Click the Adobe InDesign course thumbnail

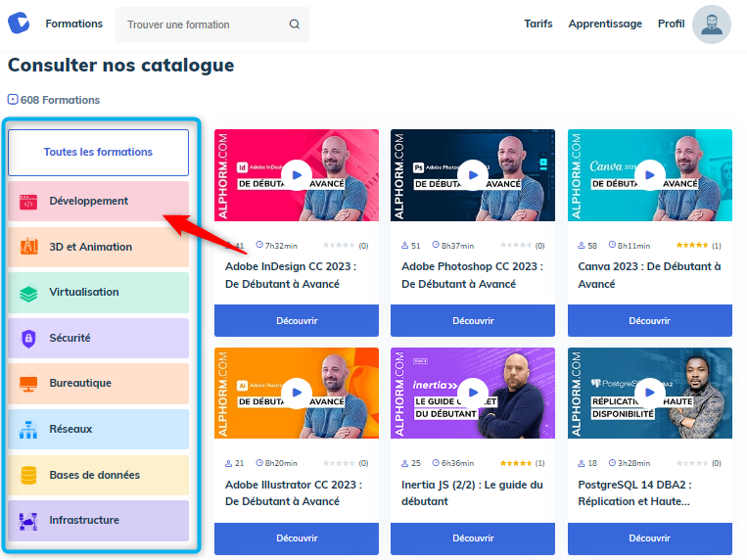tap(297, 175)
